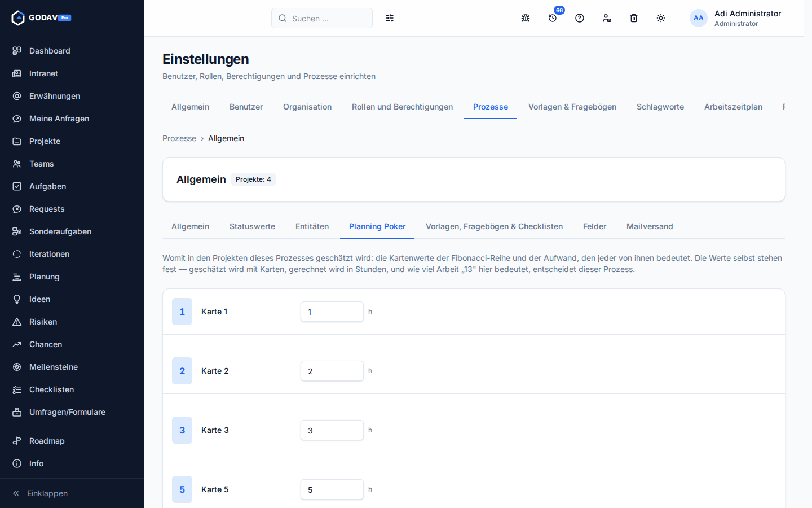Navigate to Projekte in the sidebar
This screenshot has height=508, width=812.
(72, 141)
